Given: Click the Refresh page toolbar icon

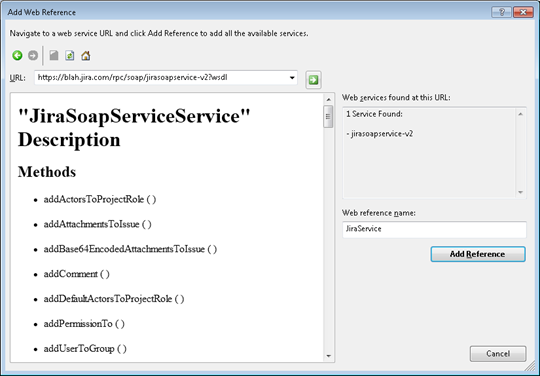Looking at the screenshot, I should click(x=70, y=55).
